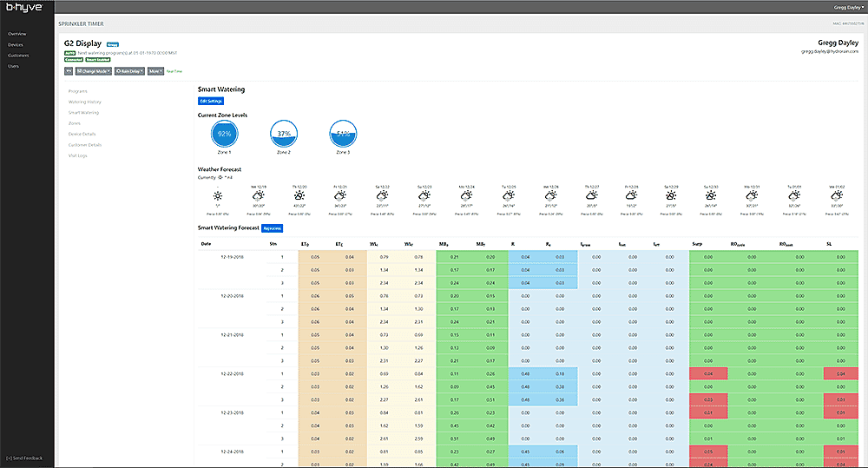Click the Zone 3 level gauge
Screen dimensions: 868x468
pyautogui.click(x=343, y=134)
